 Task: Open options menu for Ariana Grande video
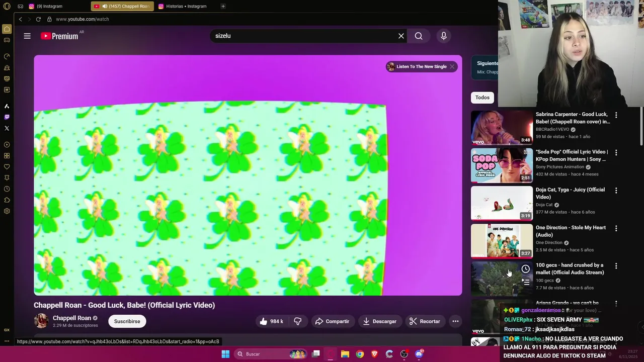click(616, 304)
